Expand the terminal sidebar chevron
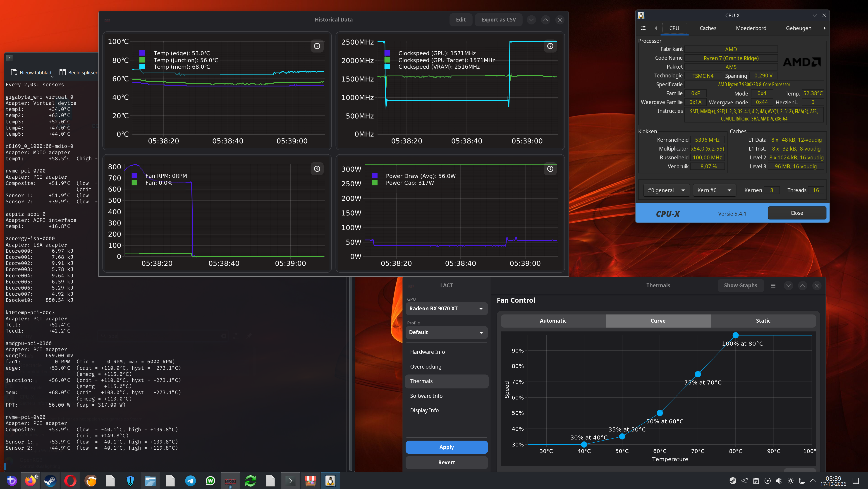The image size is (868, 489). pos(10,58)
